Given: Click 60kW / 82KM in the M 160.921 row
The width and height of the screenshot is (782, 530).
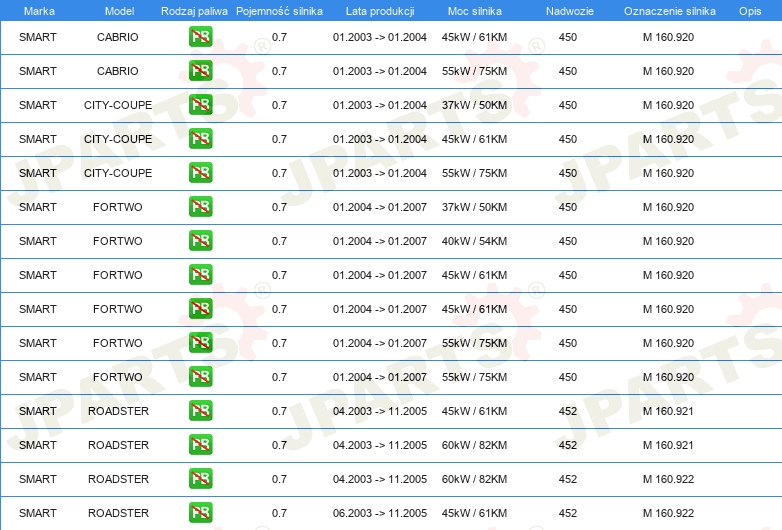Looking at the screenshot, I should coord(474,445).
